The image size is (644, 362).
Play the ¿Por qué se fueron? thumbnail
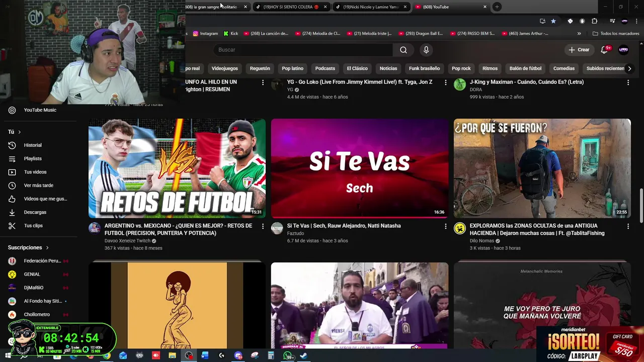pyautogui.click(x=542, y=168)
